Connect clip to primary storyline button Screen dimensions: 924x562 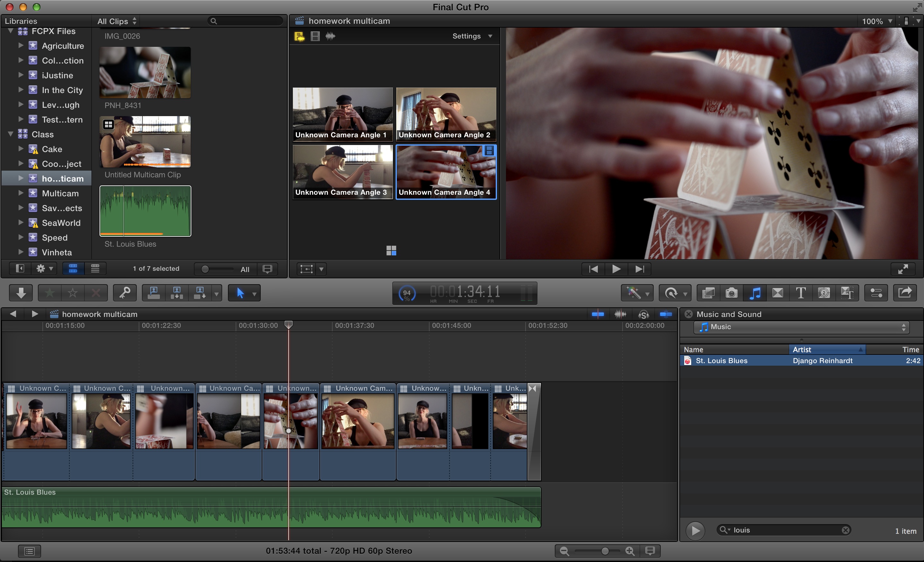tap(154, 293)
